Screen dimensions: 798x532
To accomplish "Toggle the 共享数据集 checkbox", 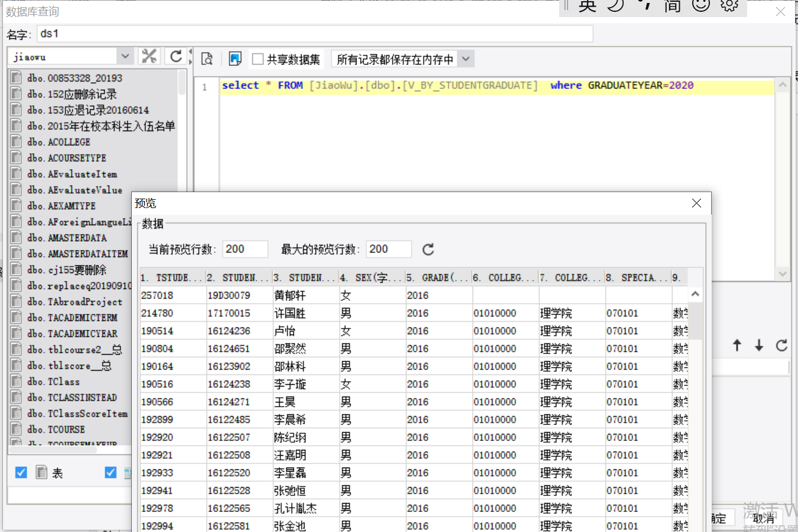I will tap(258, 59).
